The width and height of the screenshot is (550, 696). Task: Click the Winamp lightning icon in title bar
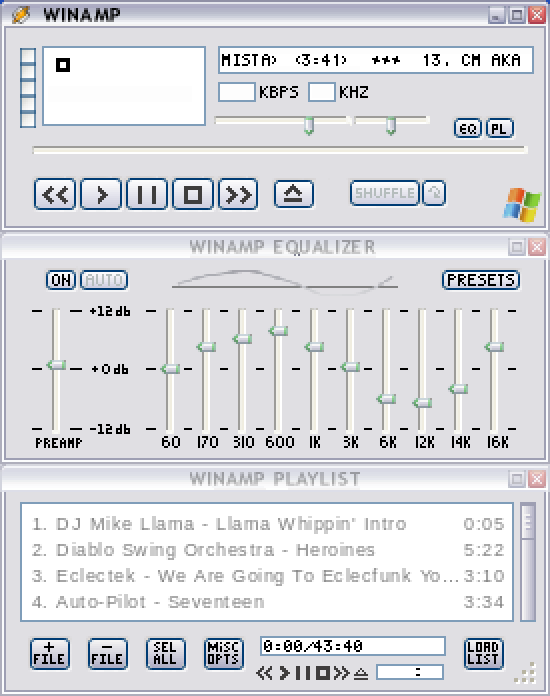pyautogui.click(x=20, y=15)
